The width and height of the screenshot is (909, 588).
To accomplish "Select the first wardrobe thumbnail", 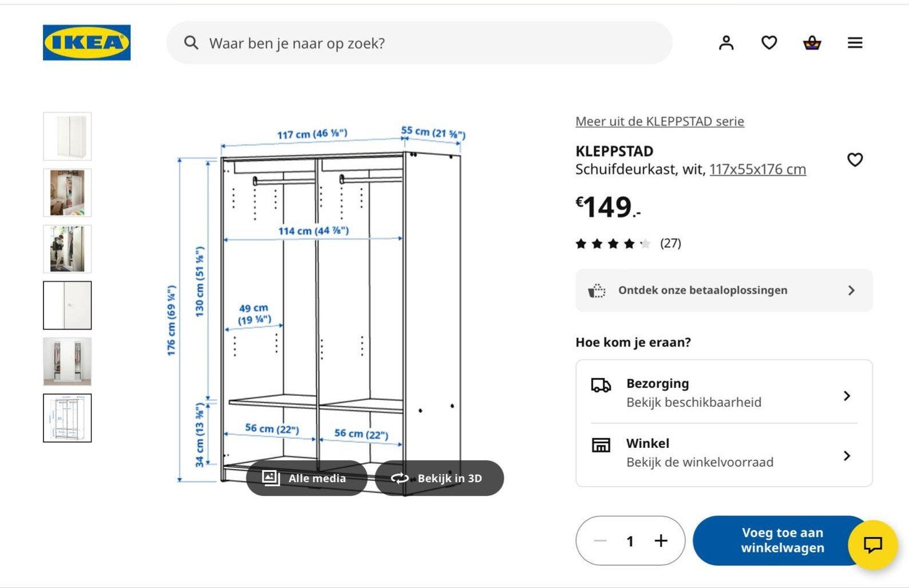I will 68,136.
